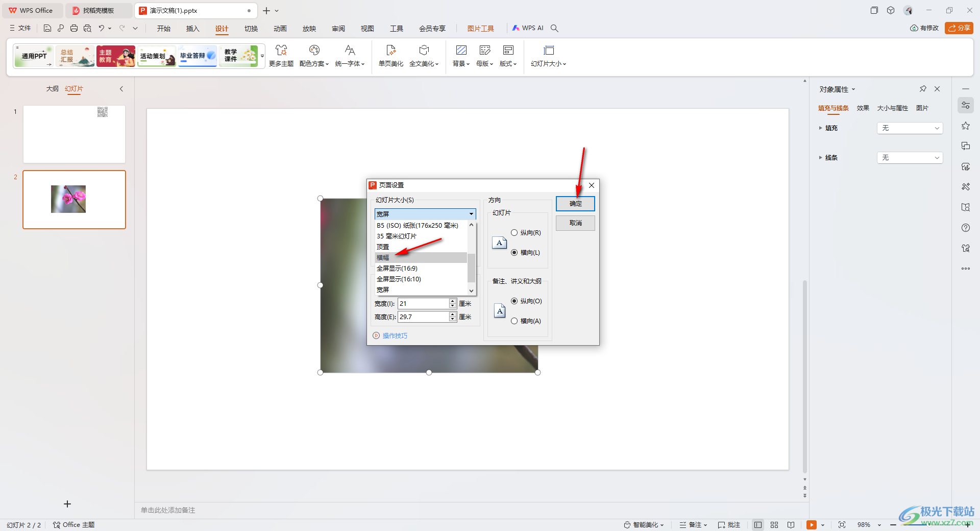This screenshot has width=980, height=531.
Task: Pin the Object Properties panel
Action: tap(923, 89)
